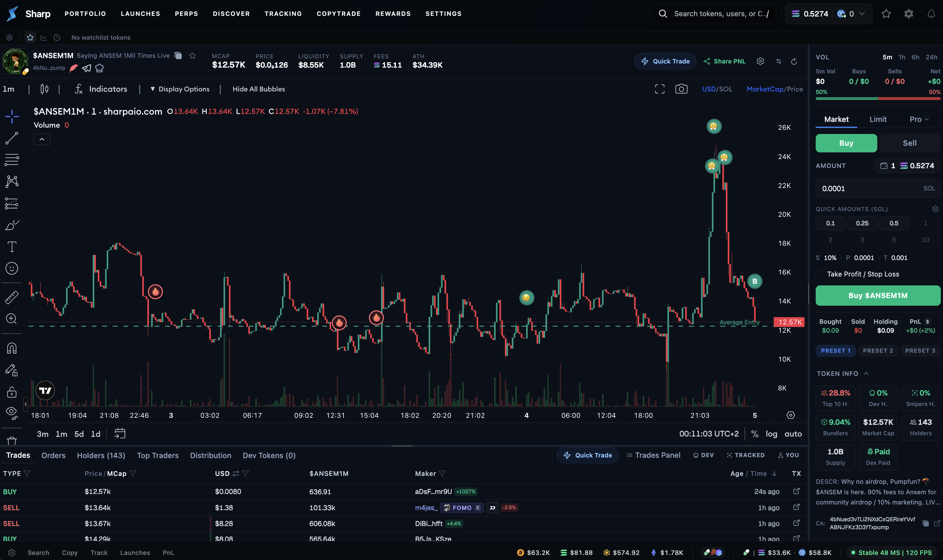Toggle MarketCap/Price chart mode

coord(775,89)
